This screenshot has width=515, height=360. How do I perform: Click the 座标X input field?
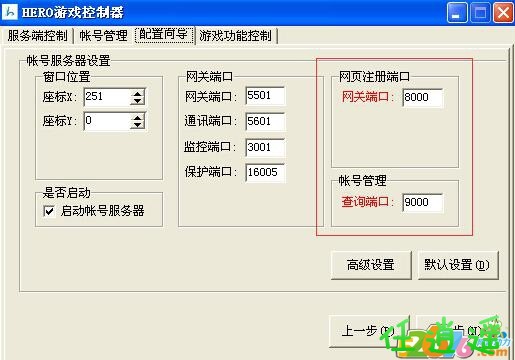point(107,97)
